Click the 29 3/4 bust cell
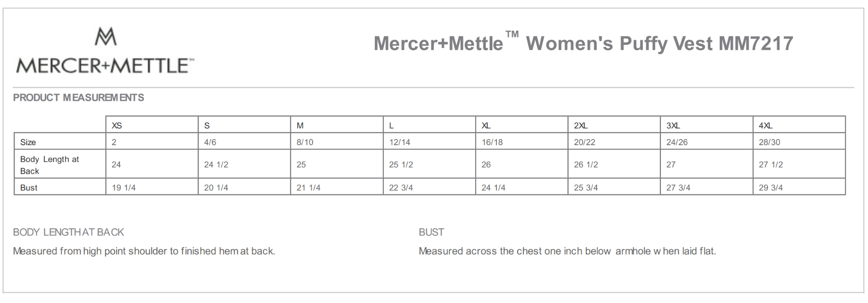This screenshot has width=868, height=303. (x=771, y=188)
